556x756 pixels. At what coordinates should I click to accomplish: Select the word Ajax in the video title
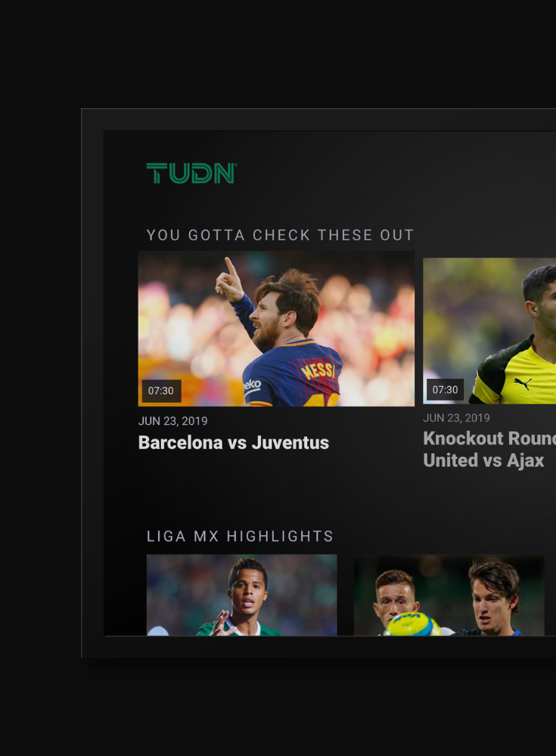point(525,460)
